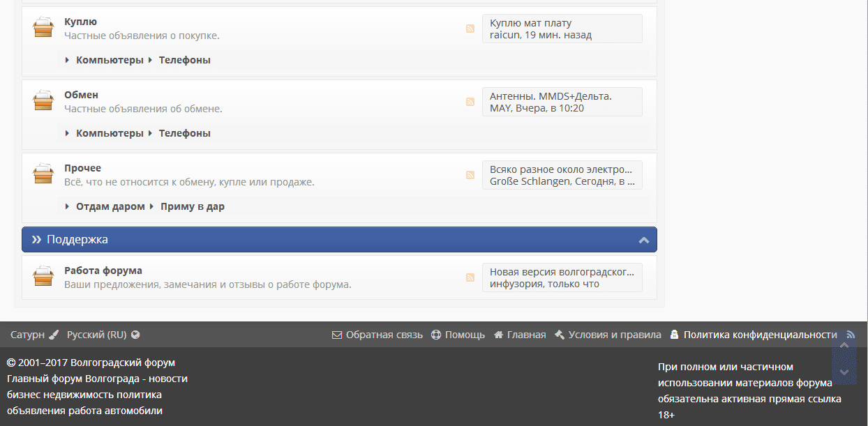Open latest thread Куплю мат плату
The width and height of the screenshot is (868, 426).
point(530,23)
